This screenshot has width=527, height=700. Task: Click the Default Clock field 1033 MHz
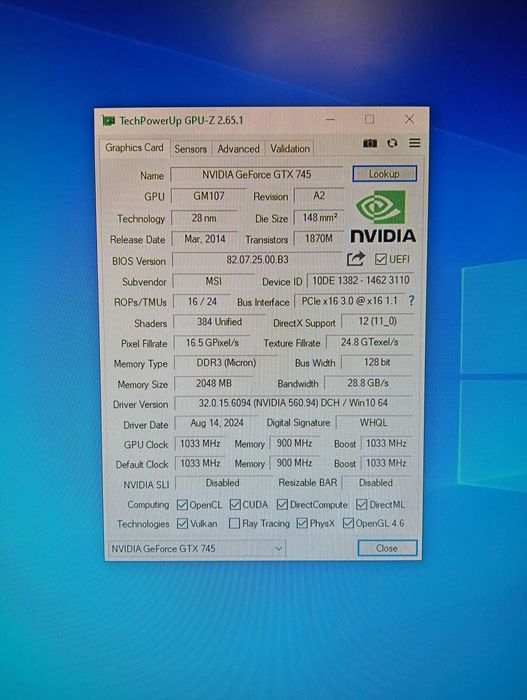tap(200, 463)
